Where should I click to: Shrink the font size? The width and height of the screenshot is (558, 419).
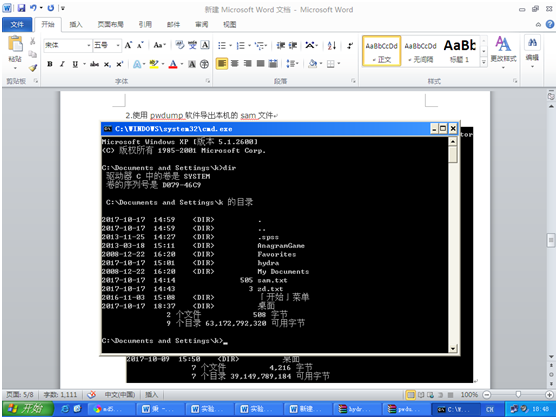click(x=140, y=45)
